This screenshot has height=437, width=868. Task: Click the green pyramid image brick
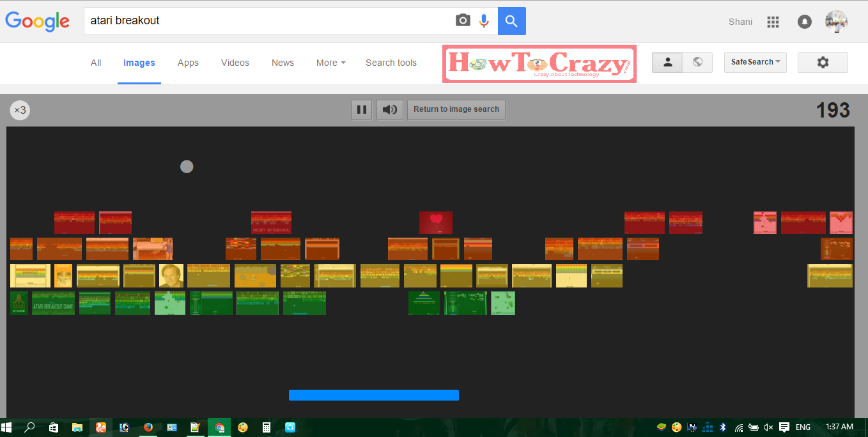(x=424, y=303)
